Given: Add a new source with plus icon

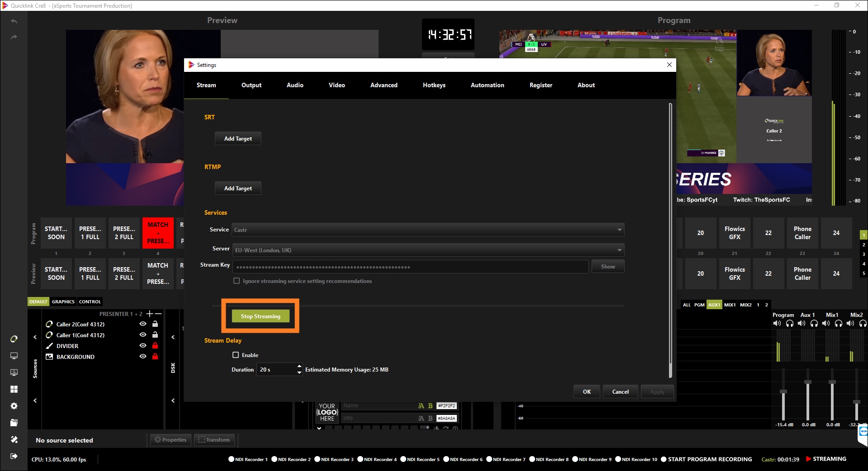Looking at the screenshot, I should coord(149,314).
